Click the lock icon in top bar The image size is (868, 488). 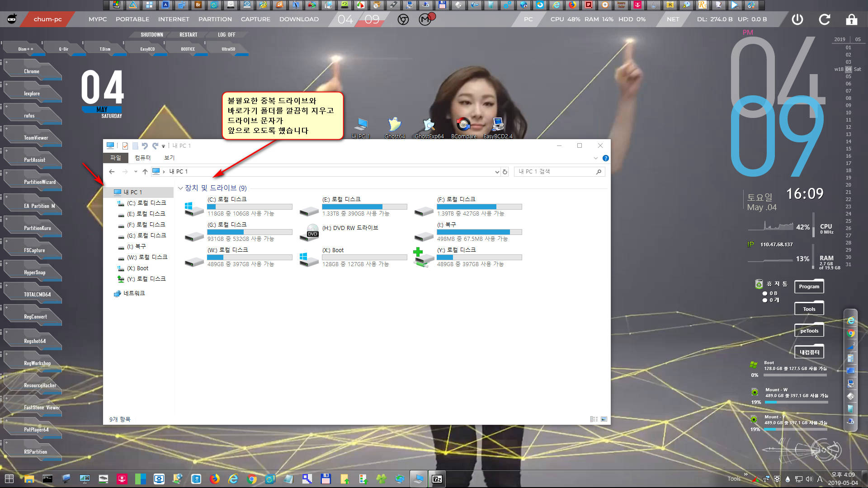[x=852, y=19]
